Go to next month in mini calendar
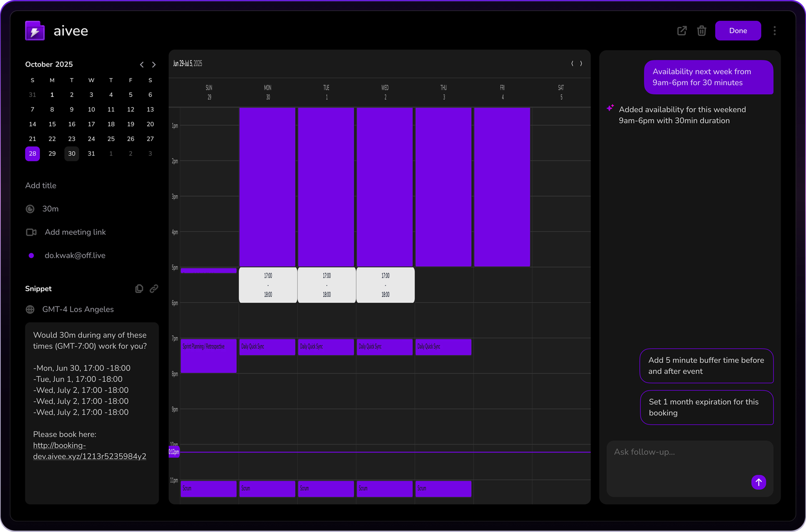The image size is (806, 532). [154, 64]
